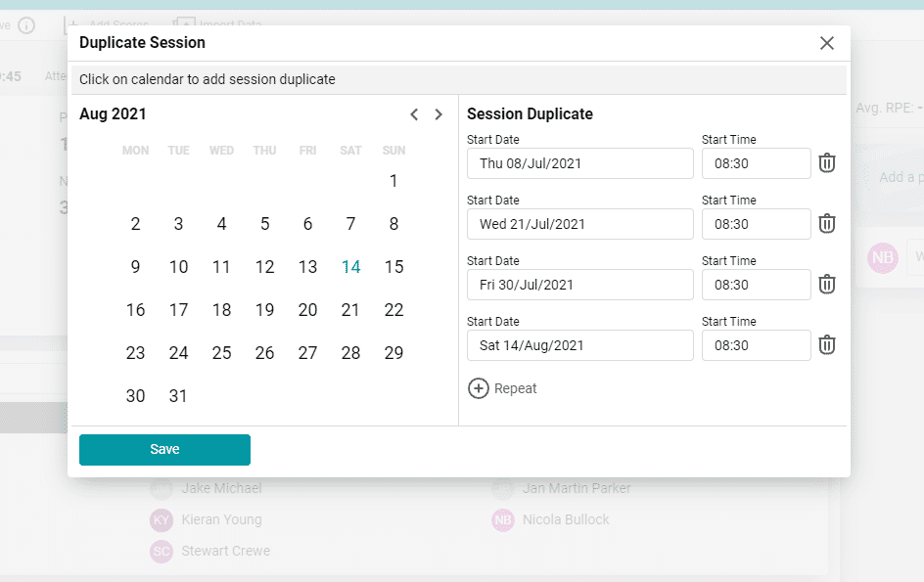The height and width of the screenshot is (582, 924).
Task: Click Nicola Bullock in background attendee list
Action: (x=566, y=519)
